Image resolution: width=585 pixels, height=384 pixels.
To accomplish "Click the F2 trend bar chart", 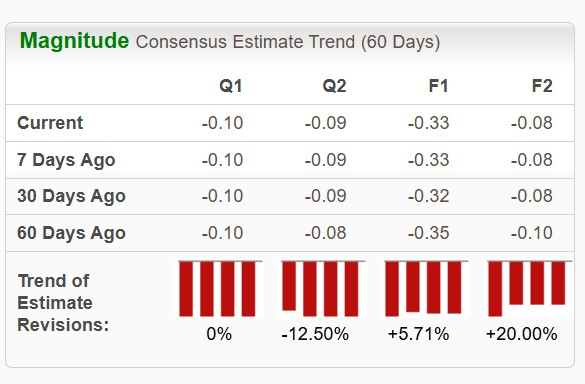I will 529,288.
